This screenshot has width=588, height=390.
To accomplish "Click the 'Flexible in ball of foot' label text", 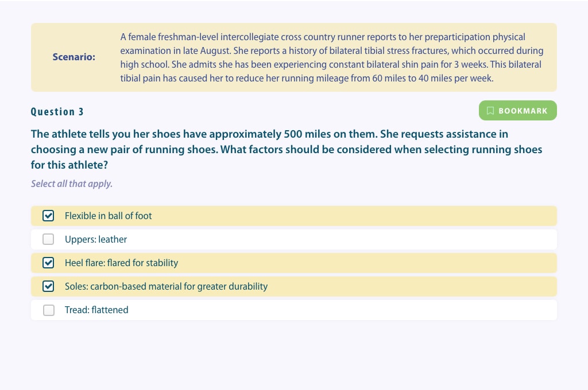I will pyautogui.click(x=108, y=216).
